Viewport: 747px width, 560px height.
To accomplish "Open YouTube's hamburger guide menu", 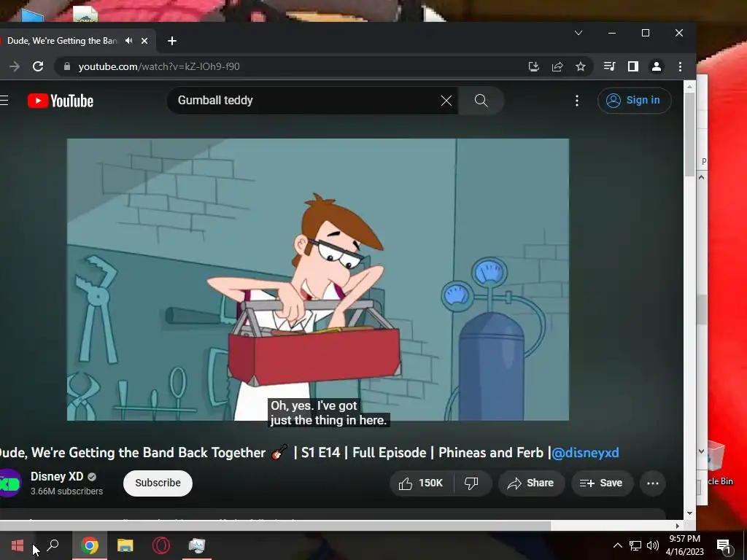I will pos(4,101).
